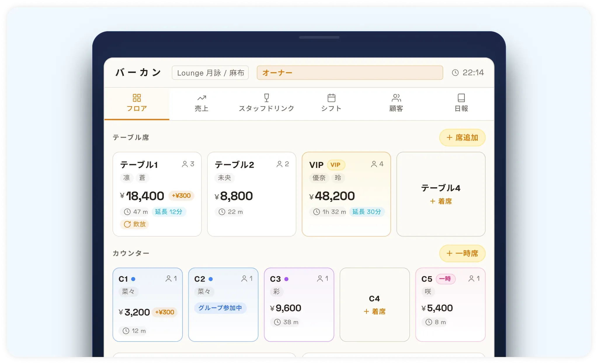Click the guest count icon on C5

(471, 279)
